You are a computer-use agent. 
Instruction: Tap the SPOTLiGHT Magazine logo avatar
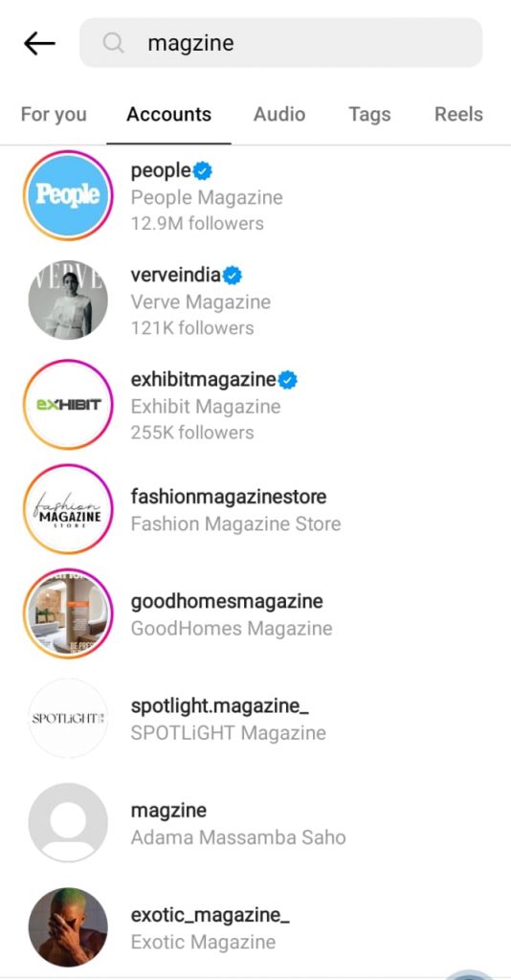click(68, 718)
